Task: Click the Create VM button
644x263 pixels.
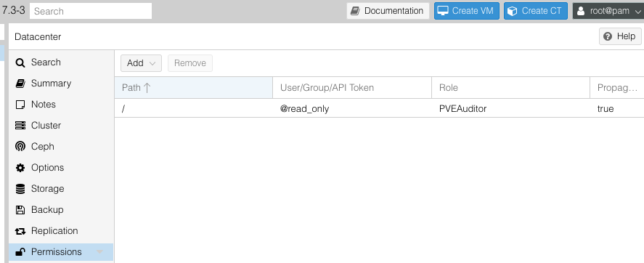Action: (x=467, y=11)
